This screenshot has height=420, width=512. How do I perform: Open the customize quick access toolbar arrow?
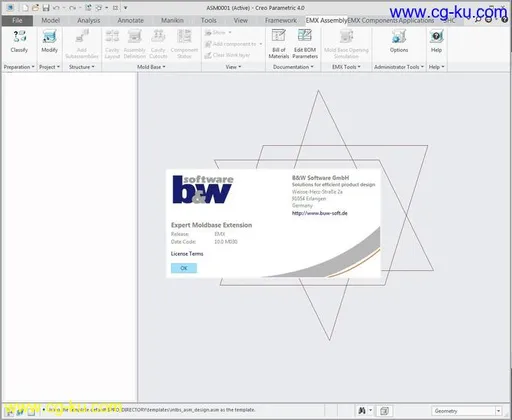coord(126,7)
